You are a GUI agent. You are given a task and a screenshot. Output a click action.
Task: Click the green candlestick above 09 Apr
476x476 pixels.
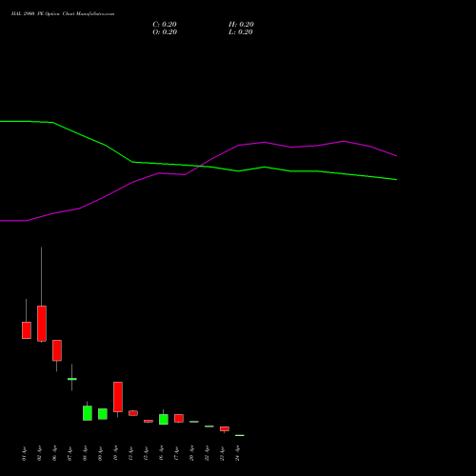click(103, 414)
